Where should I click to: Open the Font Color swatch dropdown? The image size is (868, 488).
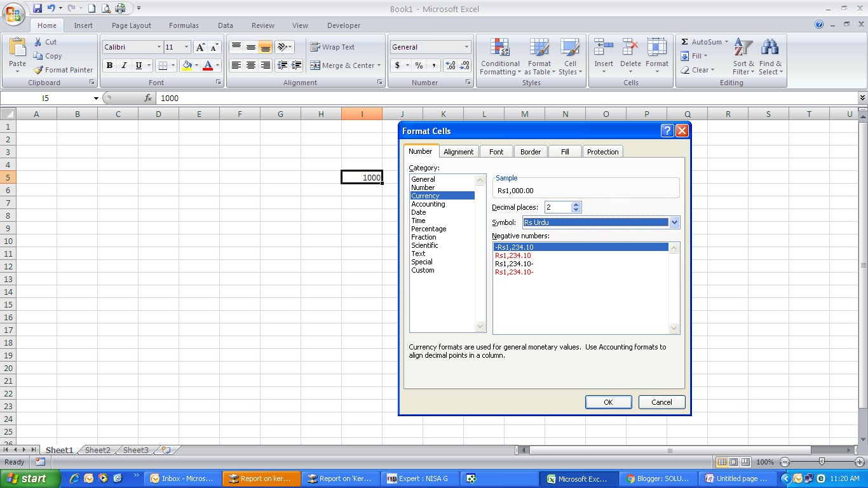coord(217,65)
